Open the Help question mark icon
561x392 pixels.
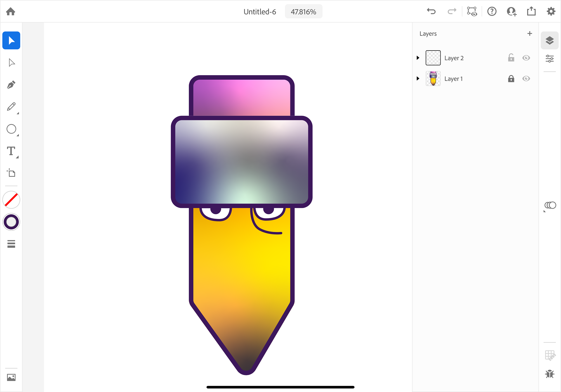[492, 11]
